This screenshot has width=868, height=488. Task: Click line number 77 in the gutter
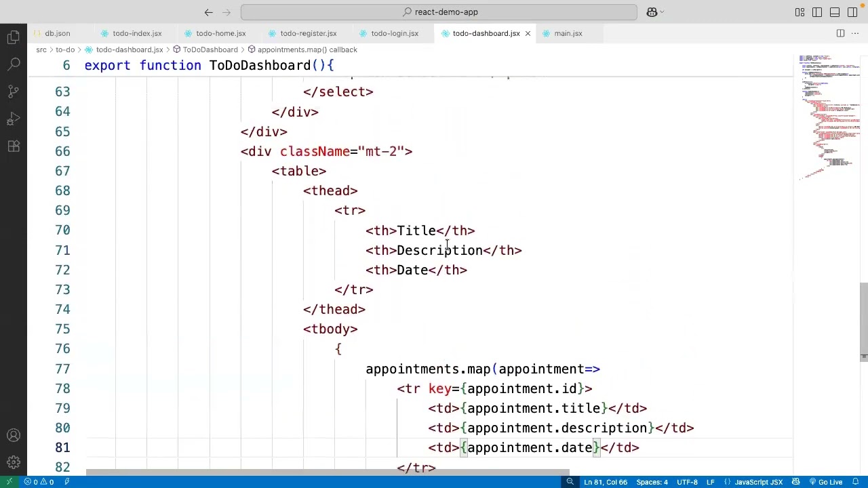pos(62,369)
